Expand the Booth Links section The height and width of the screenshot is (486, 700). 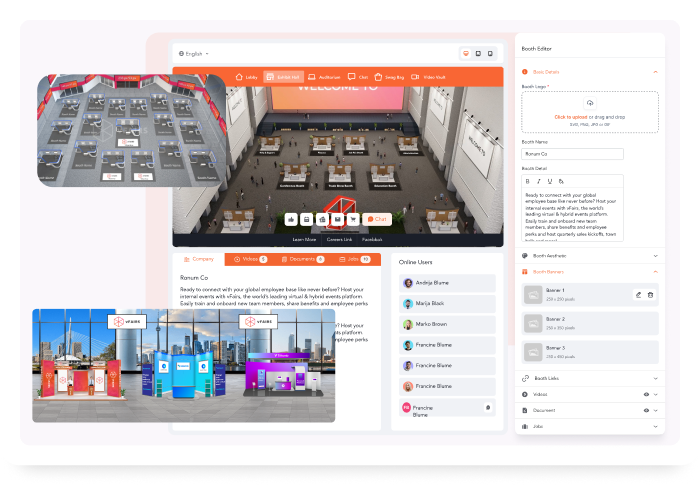(x=590, y=378)
